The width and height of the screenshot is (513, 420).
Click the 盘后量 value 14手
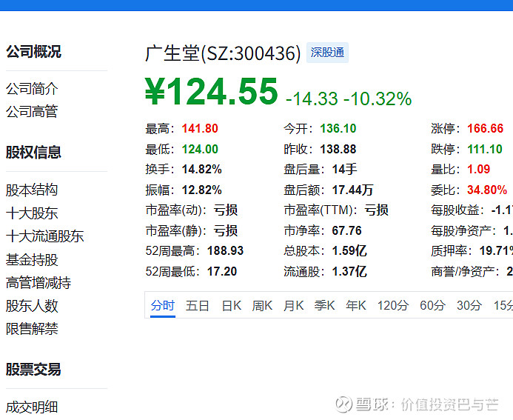pos(344,170)
